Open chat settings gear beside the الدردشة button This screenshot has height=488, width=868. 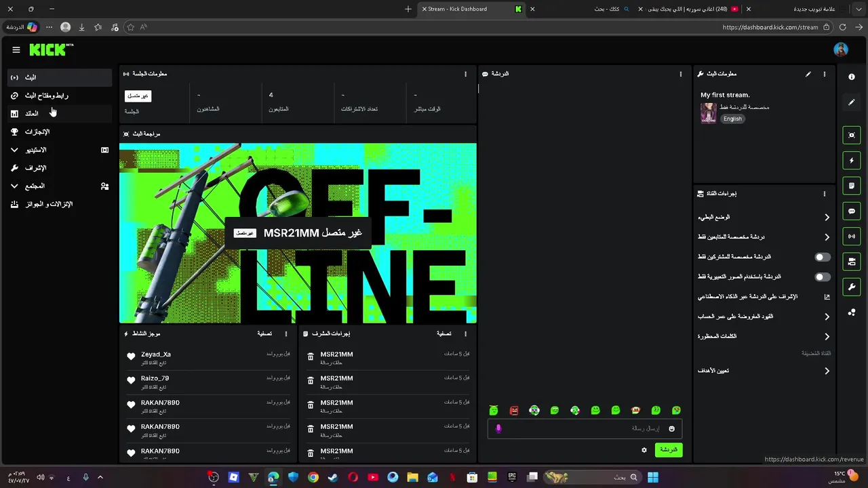click(x=644, y=450)
